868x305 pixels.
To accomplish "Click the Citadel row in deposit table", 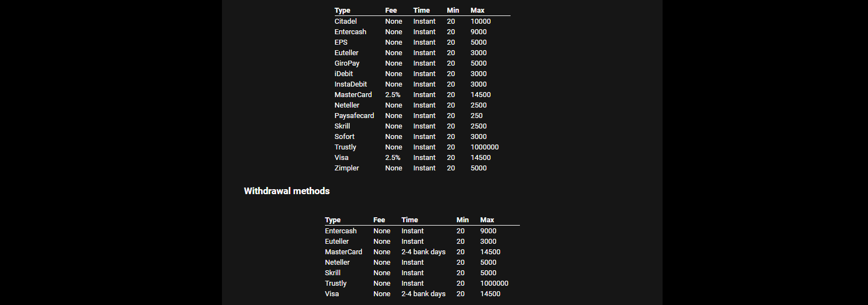I will (422, 22).
